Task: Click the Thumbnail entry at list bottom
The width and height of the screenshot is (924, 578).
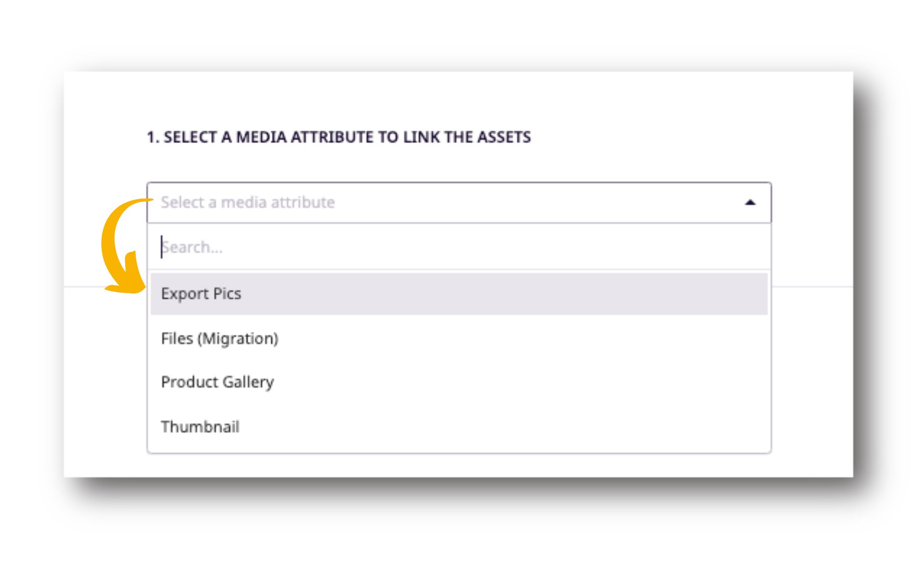Action: point(200,427)
